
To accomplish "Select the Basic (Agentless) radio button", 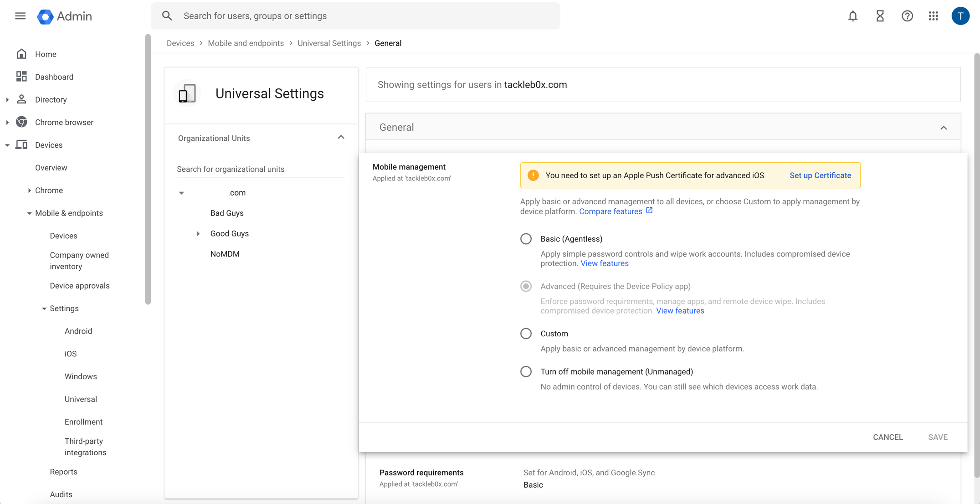I will [x=526, y=239].
